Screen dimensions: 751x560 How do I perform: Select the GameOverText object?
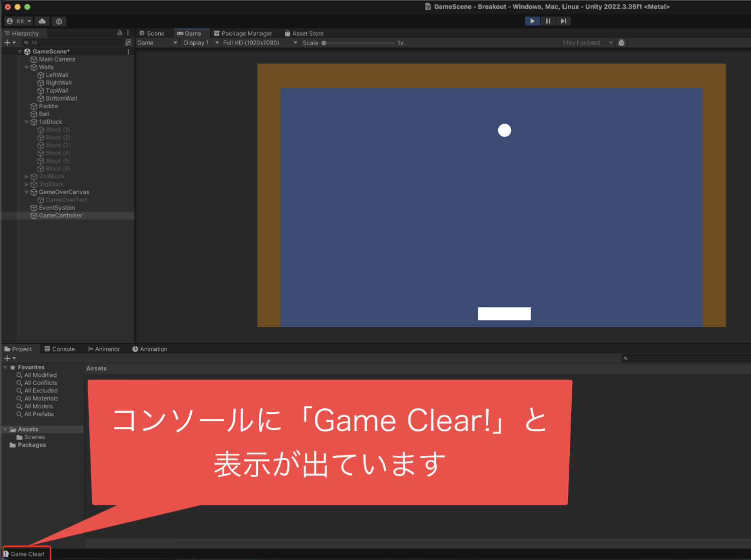pos(63,200)
